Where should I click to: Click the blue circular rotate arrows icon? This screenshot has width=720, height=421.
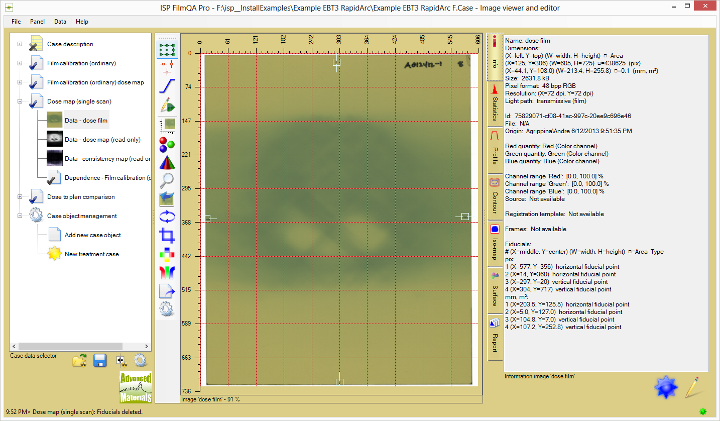[x=167, y=217]
